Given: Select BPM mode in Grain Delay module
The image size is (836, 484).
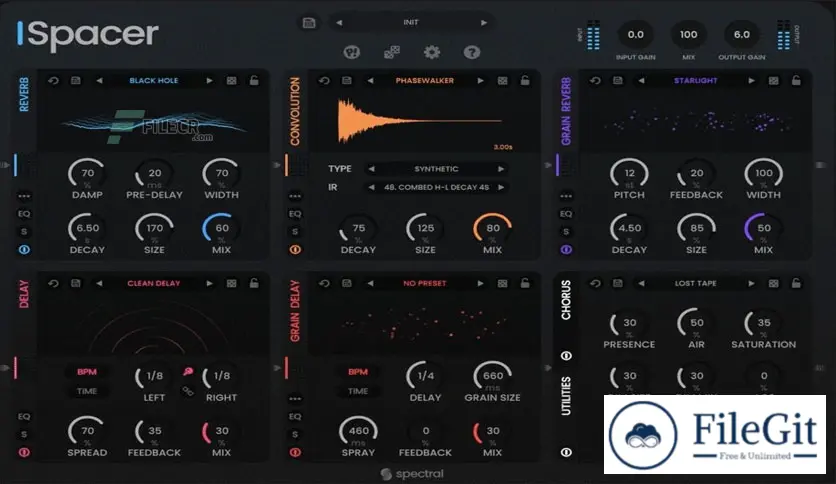Looking at the screenshot, I should [358, 372].
